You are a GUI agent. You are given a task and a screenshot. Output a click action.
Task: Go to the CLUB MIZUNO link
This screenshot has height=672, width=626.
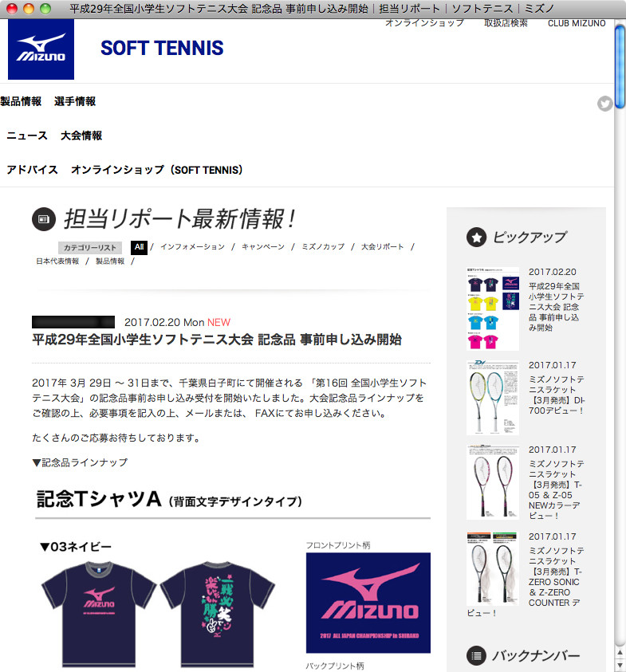[x=577, y=23]
